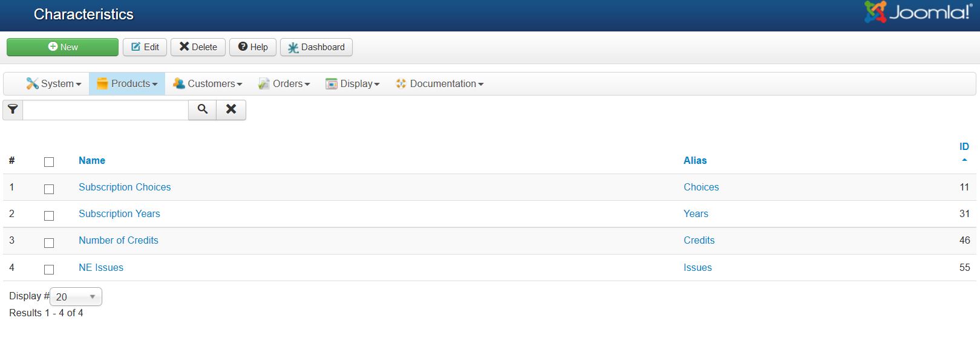Viewport: 980px width, 338px height.
Task: Open the Display # 20 dropdown
Action: tap(76, 297)
